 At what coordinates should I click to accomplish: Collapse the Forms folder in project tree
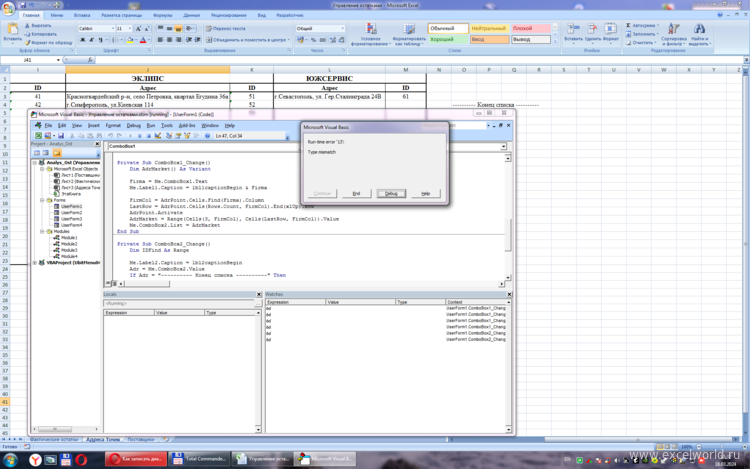point(42,200)
